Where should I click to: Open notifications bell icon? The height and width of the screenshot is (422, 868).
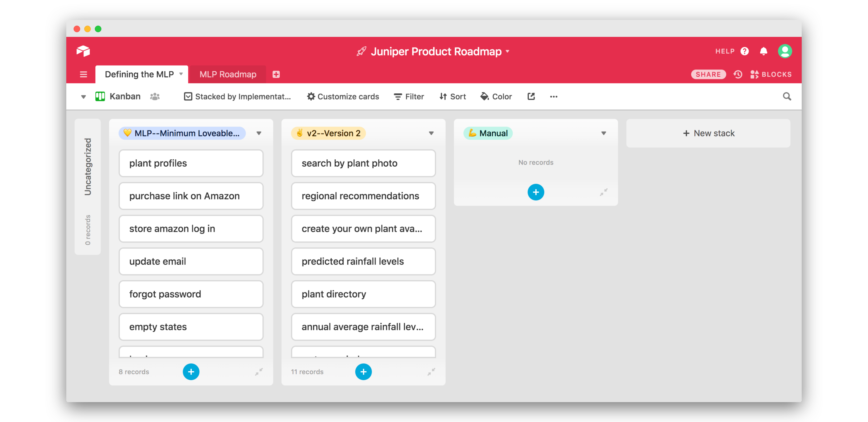[763, 51]
